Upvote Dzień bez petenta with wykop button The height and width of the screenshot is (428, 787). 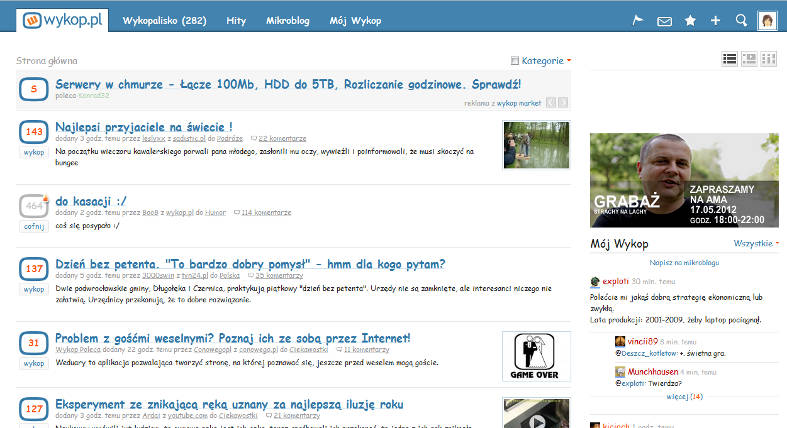click(34, 289)
